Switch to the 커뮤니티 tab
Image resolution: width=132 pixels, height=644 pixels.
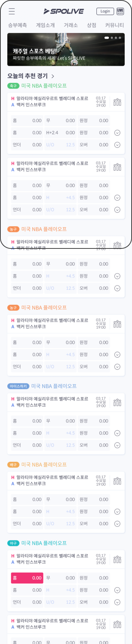click(x=114, y=25)
